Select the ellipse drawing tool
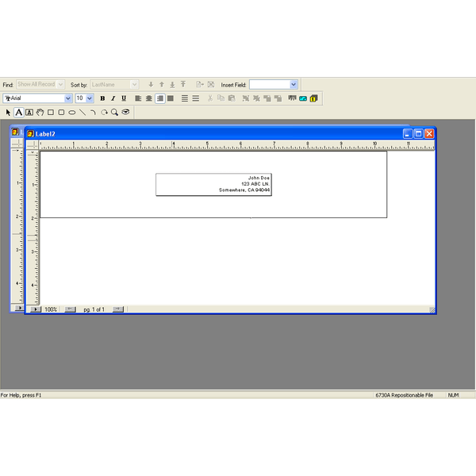The height and width of the screenshot is (476, 476). pyautogui.click(x=71, y=113)
